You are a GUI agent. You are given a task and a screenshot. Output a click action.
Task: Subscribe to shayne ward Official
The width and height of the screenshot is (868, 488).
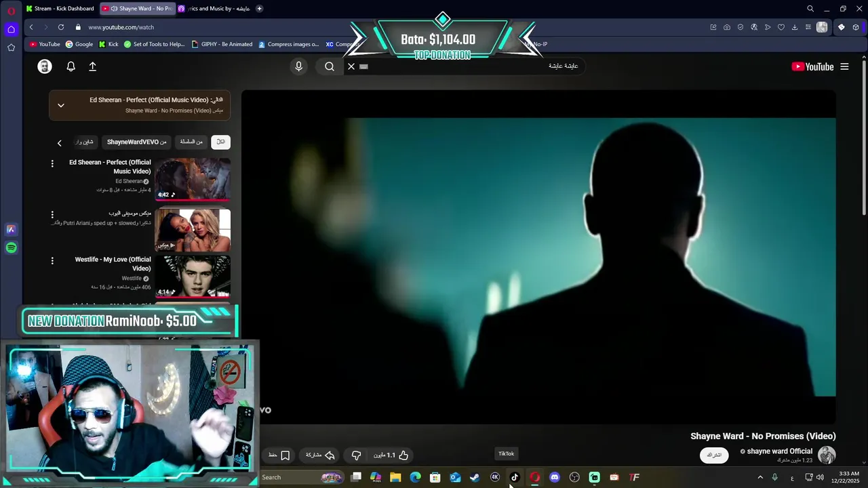714,455
